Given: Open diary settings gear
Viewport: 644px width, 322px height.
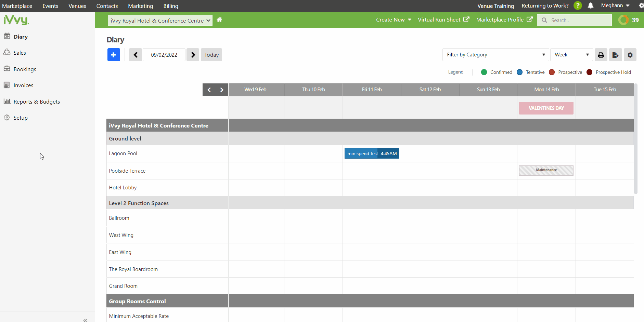Looking at the screenshot, I should click(x=630, y=55).
